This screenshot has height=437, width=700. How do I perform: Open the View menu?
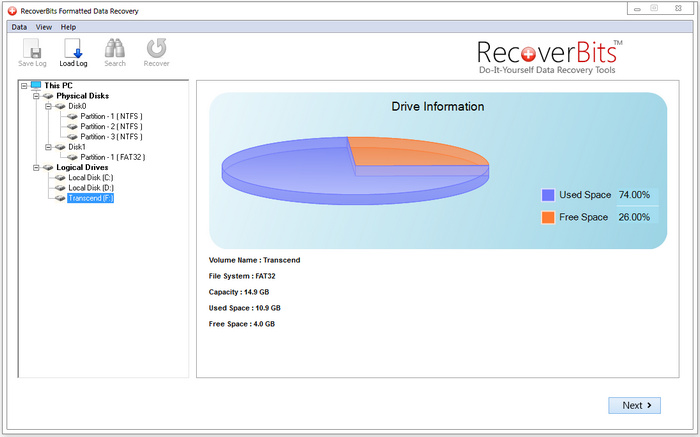43,26
